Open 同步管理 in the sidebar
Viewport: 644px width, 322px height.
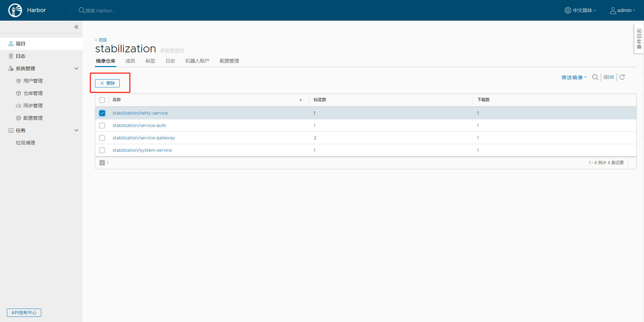[x=33, y=106]
